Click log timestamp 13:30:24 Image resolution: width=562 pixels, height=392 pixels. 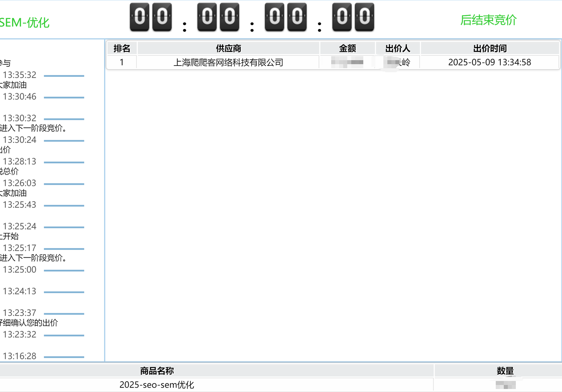(19, 140)
